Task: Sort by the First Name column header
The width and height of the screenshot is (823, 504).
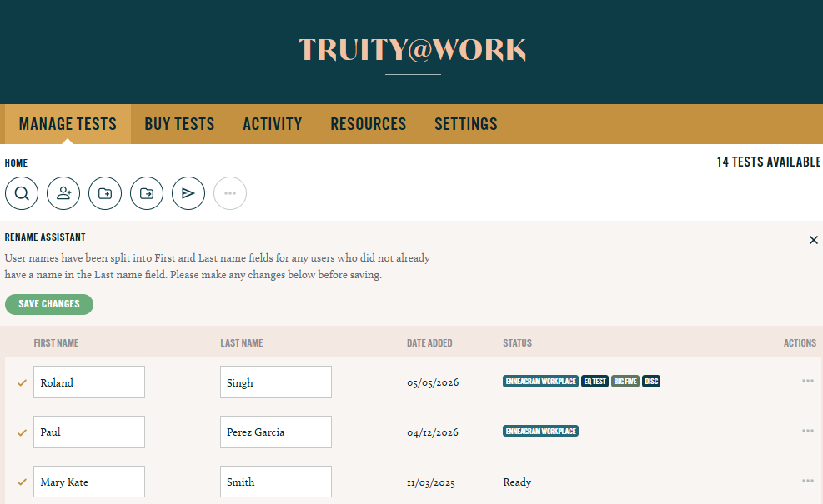Action: point(56,343)
